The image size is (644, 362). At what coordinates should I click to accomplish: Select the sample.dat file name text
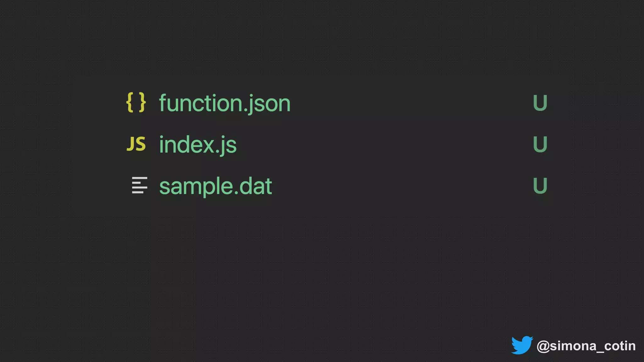[215, 186]
